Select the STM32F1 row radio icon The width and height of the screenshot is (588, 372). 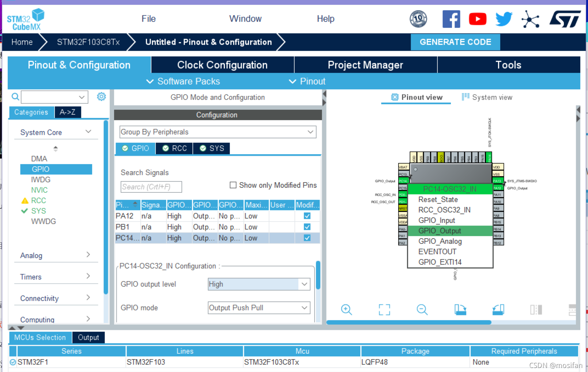pos(13,362)
